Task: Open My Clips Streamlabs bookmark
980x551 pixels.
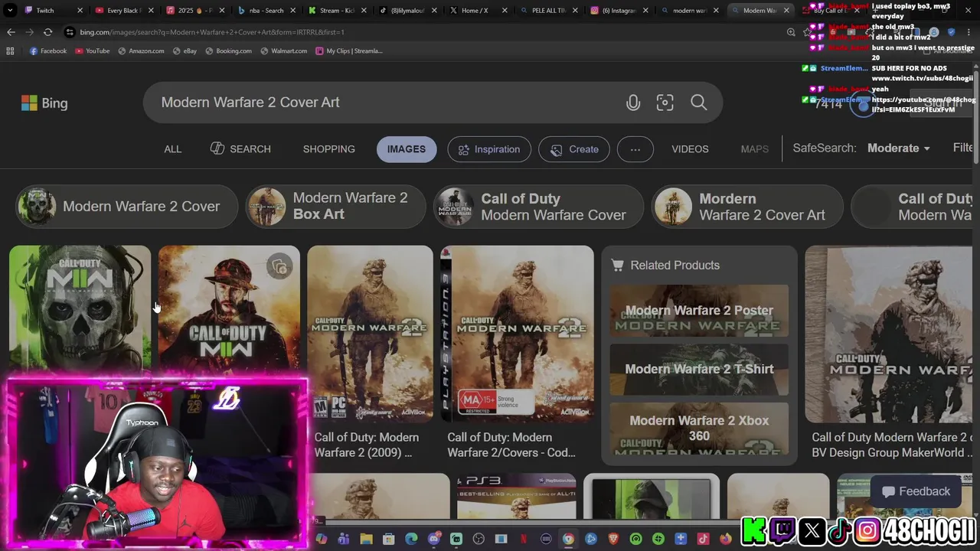Action: pos(348,51)
